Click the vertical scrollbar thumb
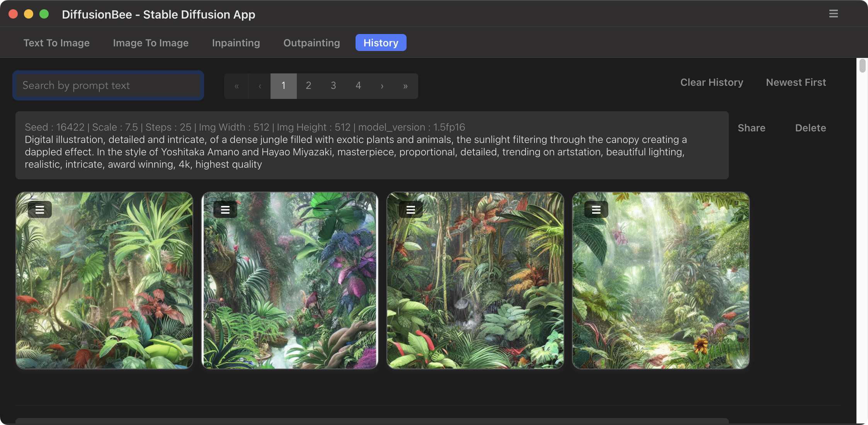The image size is (868, 425). 862,66
